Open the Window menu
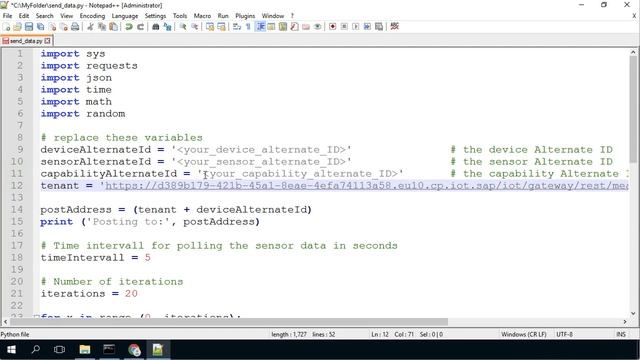The image size is (640, 360). pos(273,16)
